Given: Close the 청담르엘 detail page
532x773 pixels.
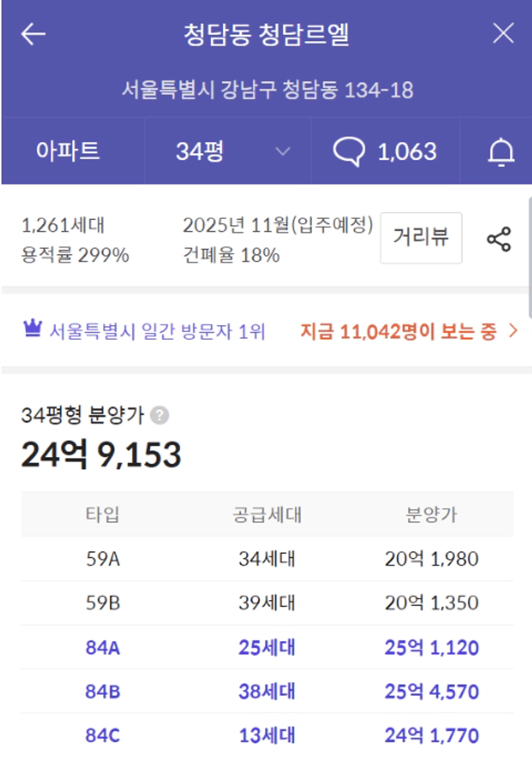Looking at the screenshot, I should (x=503, y=33).
